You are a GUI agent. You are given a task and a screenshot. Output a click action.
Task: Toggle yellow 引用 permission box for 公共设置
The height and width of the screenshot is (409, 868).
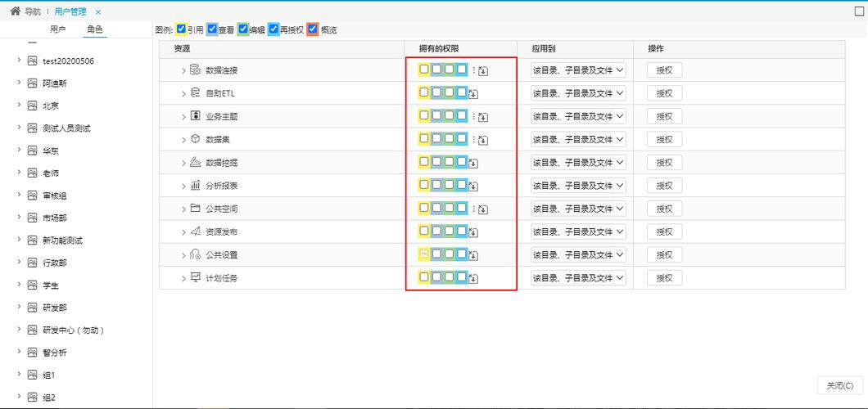pos(424,254)
